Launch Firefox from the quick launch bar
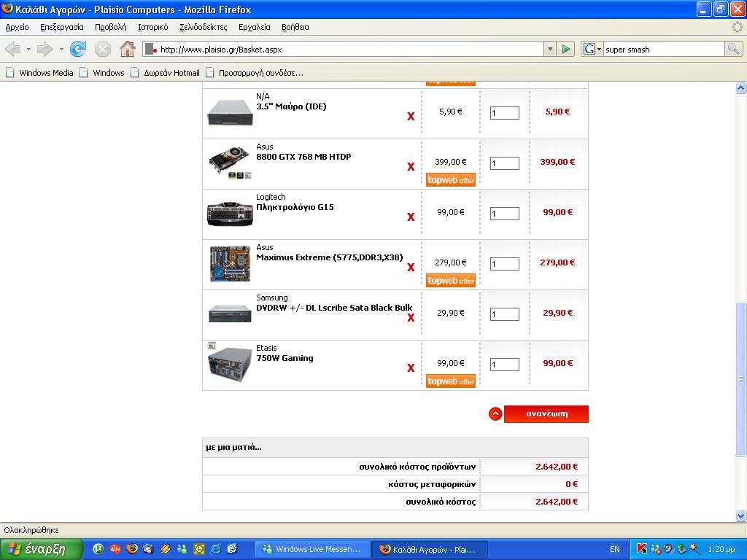The image size is (747, 560). (132, 549)
